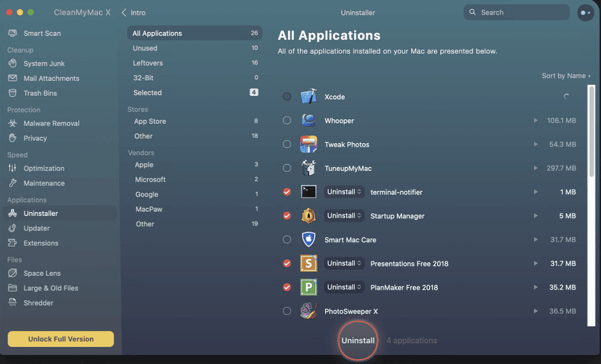This screenshot has width=601, height=364.
Task: Select PhotoSweeper X for uninstall
Action: point(287,311)
